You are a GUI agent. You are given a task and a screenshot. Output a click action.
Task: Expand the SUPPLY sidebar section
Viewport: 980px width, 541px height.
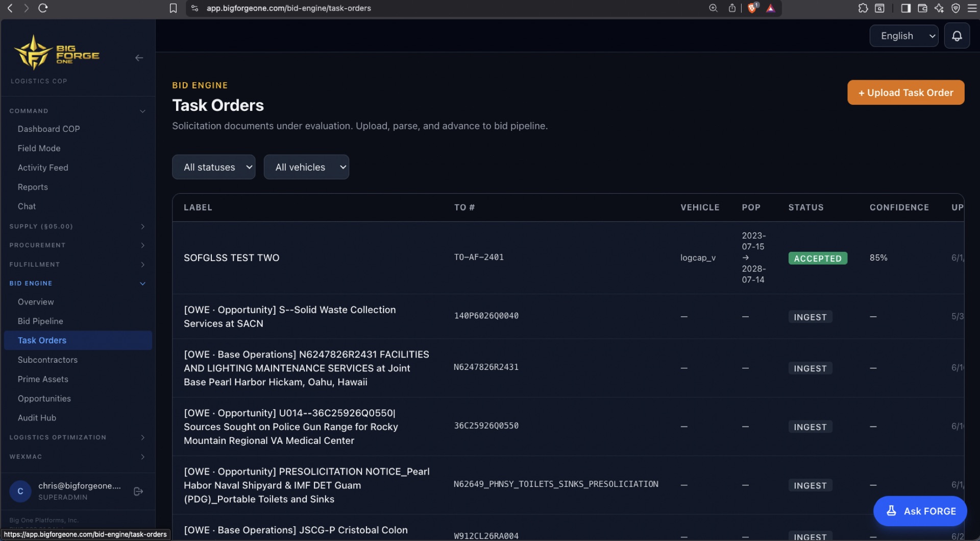pos(78,226)
